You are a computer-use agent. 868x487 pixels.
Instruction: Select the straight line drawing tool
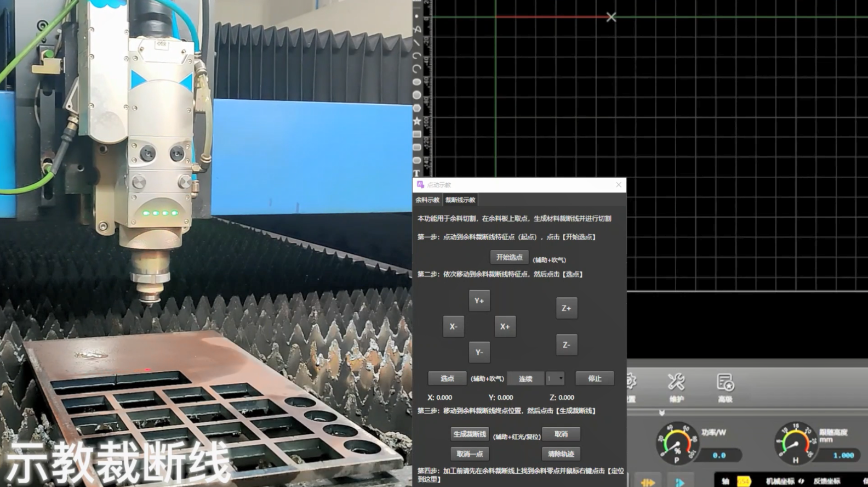tap(417, 42)
